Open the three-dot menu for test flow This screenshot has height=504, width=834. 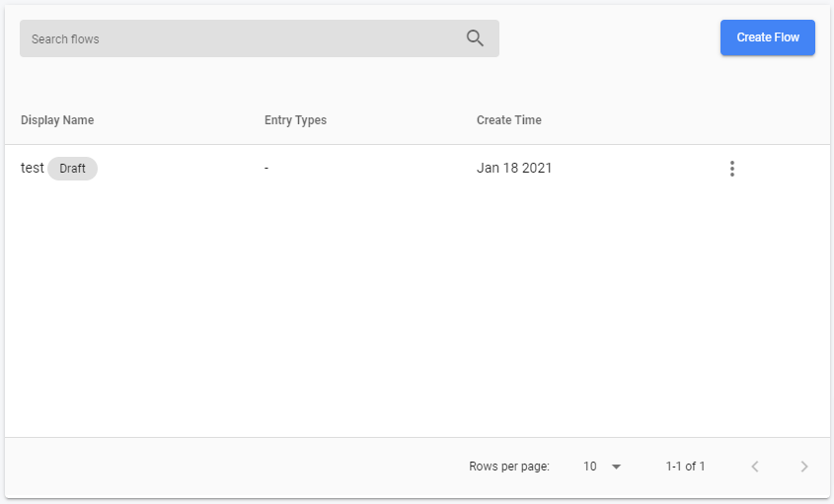click(x=732, y=169)
